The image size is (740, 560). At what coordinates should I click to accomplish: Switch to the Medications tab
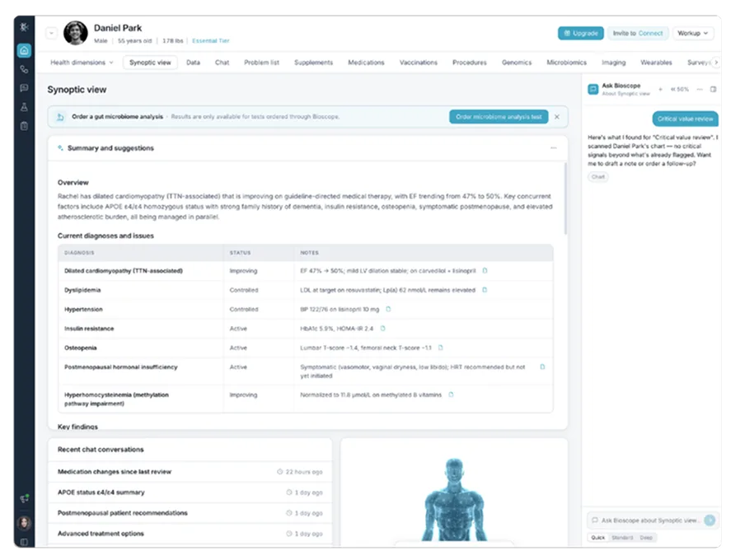[x=366, y=63]
